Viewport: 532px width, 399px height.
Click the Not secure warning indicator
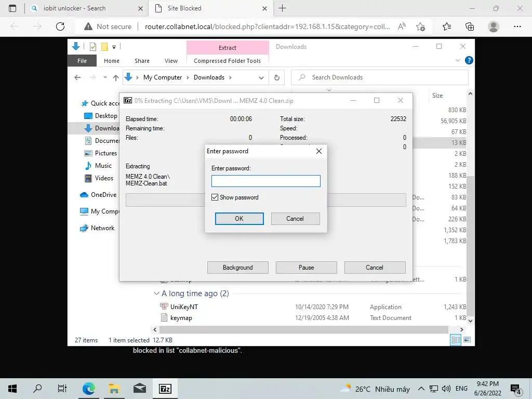(x=108, y=26)
